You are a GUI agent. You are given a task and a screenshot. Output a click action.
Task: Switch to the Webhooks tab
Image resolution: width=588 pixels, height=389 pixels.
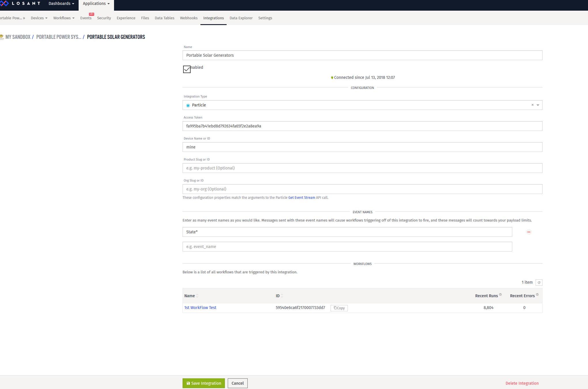pyautogui.click(x=189, y=18)
